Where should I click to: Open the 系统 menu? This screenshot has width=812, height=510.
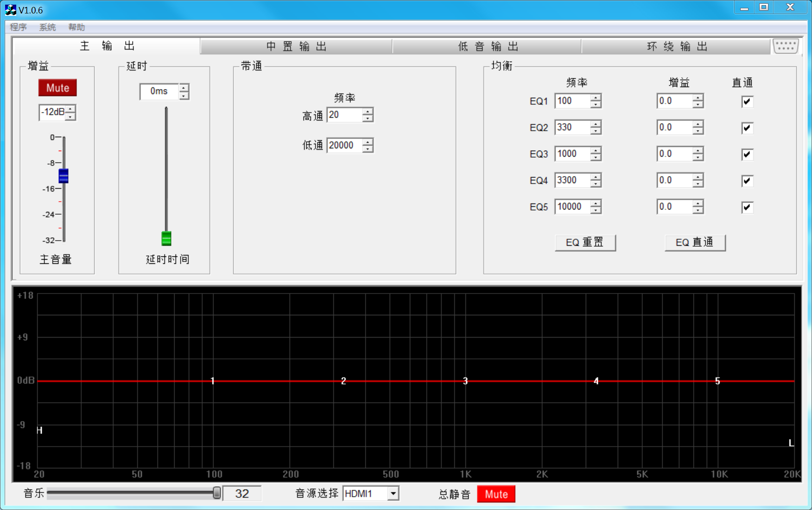tap(47, 27)
